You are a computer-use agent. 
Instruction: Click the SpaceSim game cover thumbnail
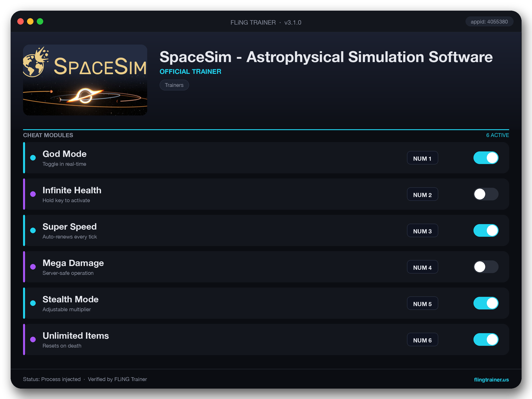point(85,80)
